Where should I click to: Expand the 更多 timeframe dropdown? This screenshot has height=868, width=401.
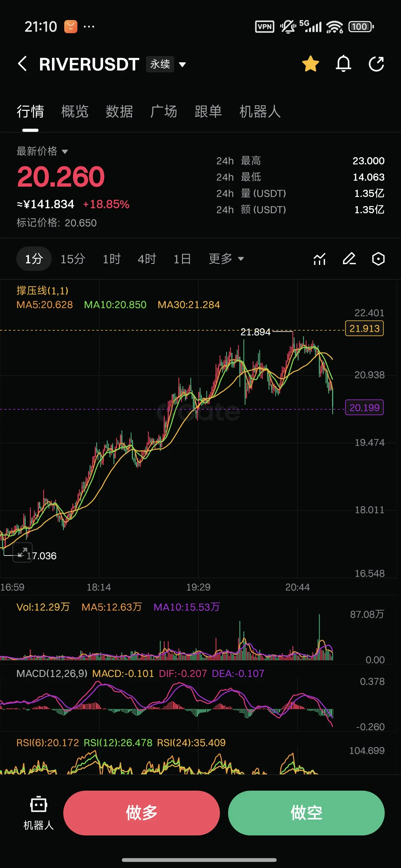[226, 259]
